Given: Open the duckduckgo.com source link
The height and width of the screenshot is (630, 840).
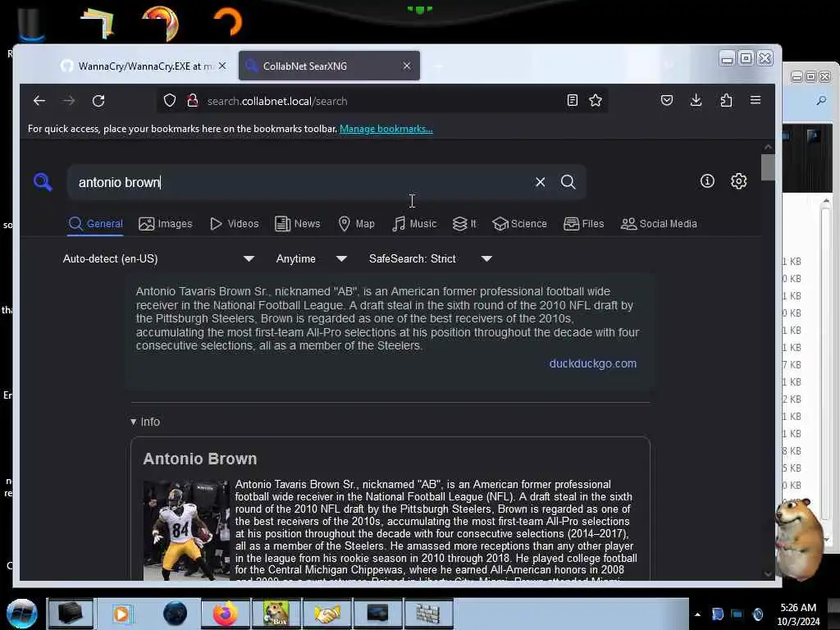Looking at the screenshot, I should 592,363.
